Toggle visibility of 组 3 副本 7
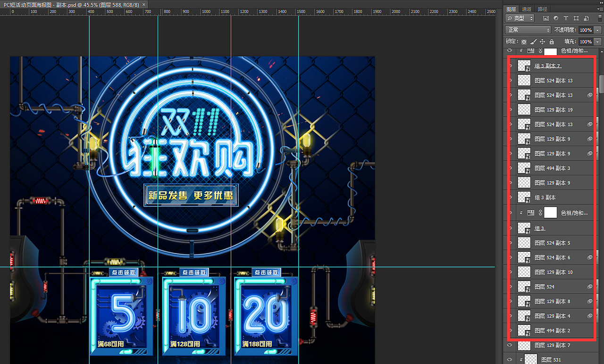 [511, 66]
